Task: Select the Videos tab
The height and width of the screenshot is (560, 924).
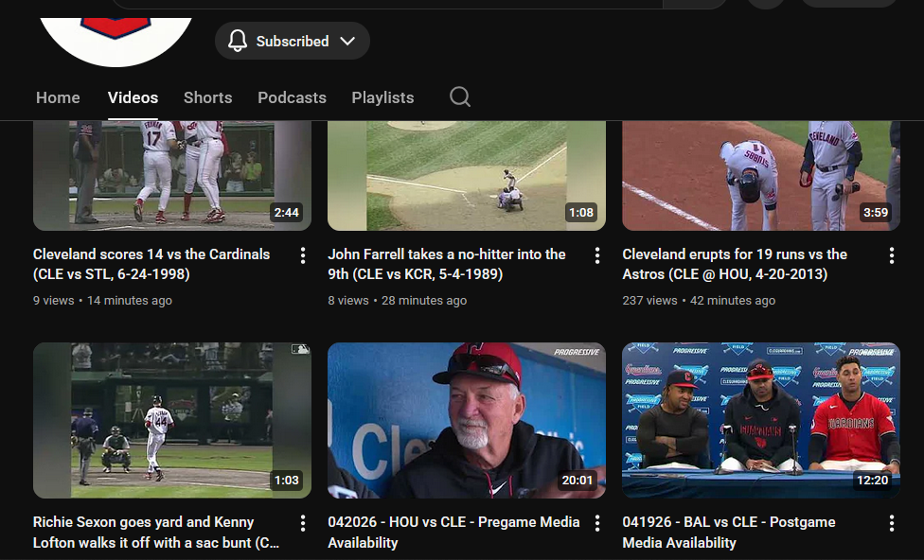Action: 133,97
